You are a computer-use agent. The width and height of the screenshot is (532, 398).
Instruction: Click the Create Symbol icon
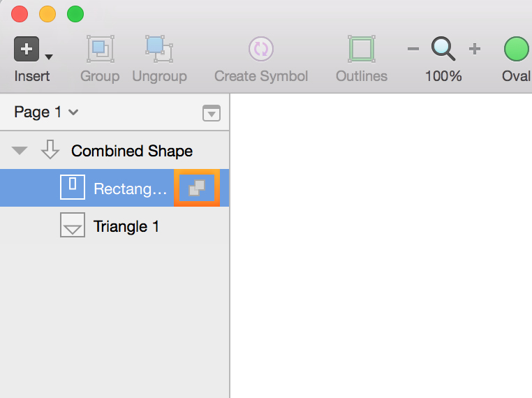(261, 48)
